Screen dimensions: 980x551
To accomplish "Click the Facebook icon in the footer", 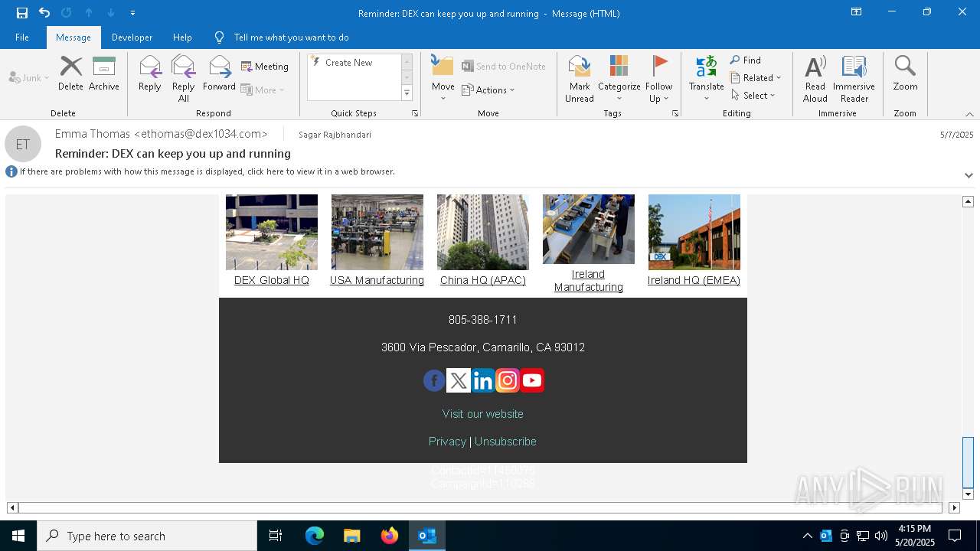I will tap(434, 380).
